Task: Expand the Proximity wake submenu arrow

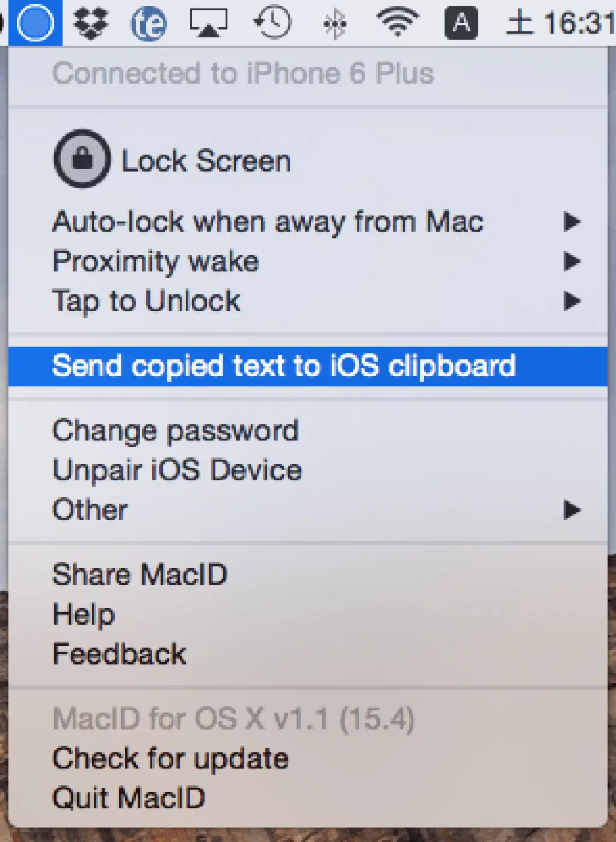Action: point(571,261)
